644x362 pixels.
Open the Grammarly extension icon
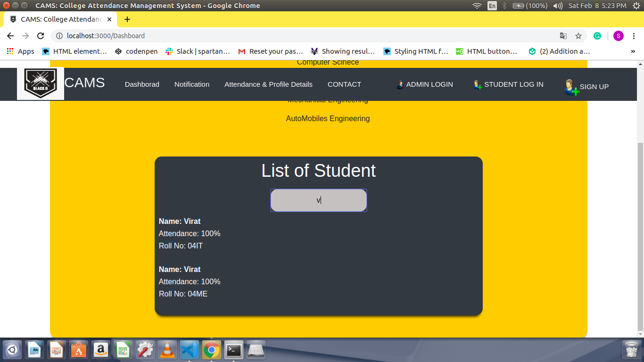(x=597, y=36)
